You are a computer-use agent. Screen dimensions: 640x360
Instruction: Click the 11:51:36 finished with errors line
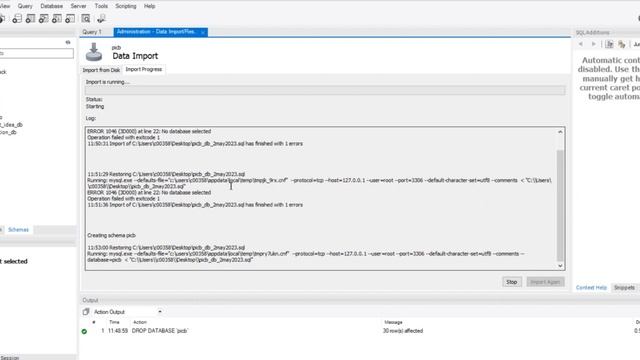[195, 205]
